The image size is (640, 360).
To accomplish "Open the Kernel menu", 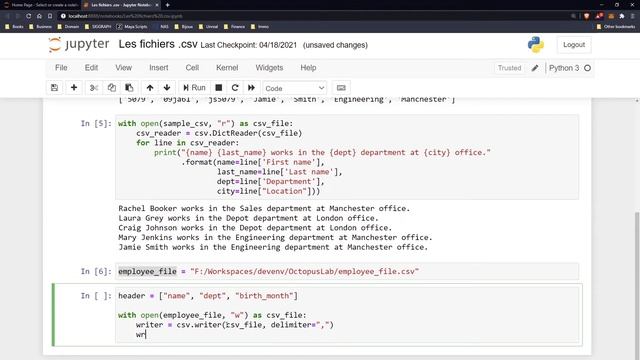I will point(227,68).
